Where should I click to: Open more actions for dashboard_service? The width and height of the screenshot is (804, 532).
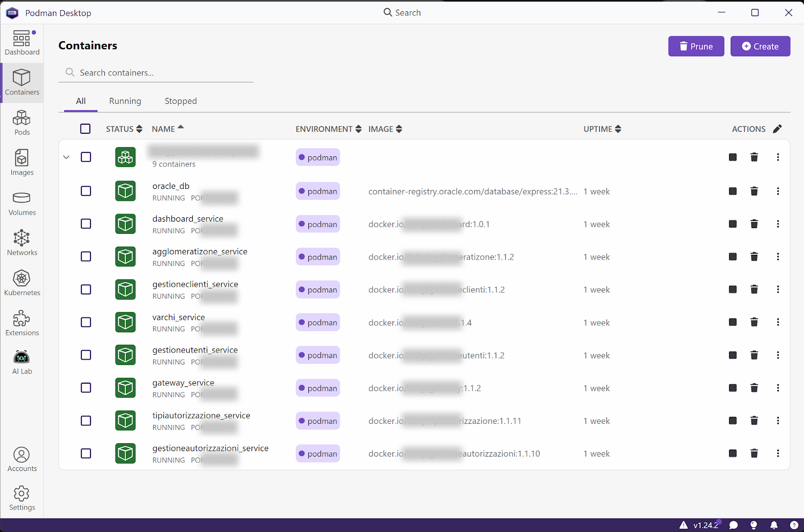[x=778, y=224]
